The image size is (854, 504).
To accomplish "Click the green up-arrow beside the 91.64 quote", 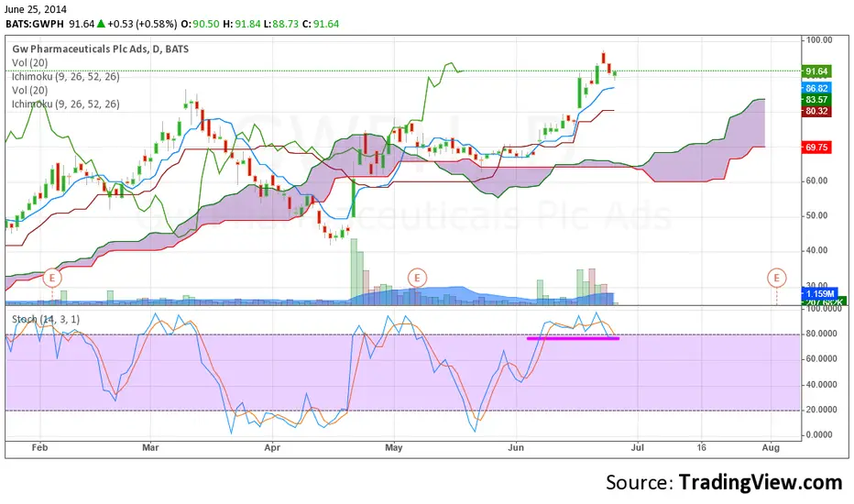I will (x=101, y=24).
